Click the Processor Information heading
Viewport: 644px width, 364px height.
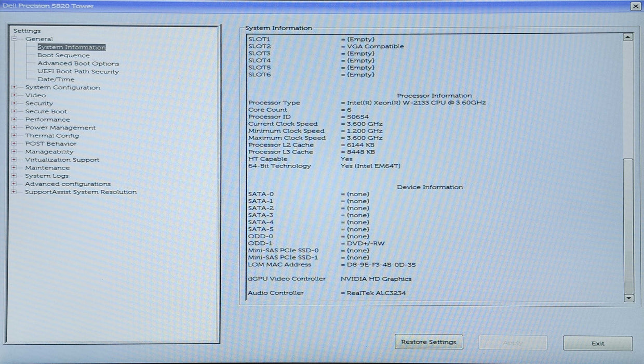click(434, 96)
